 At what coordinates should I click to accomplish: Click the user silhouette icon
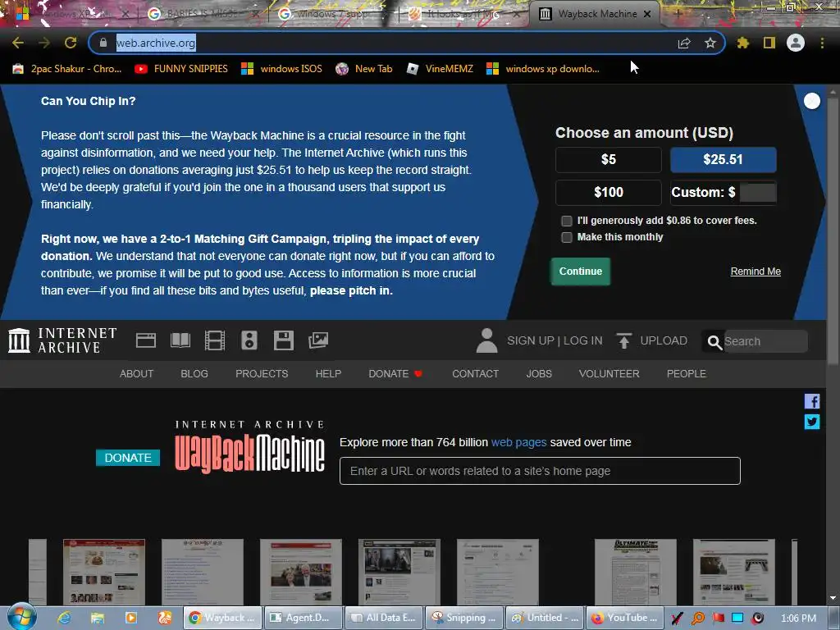486,340
